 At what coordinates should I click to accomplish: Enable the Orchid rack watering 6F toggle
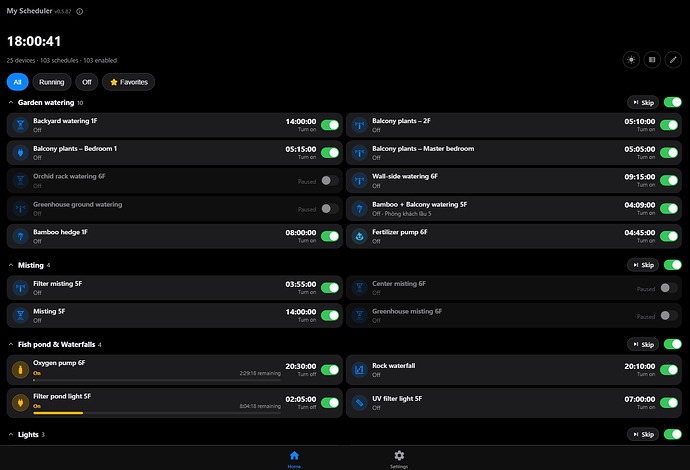pyautogui.click(x=330, y=180)
